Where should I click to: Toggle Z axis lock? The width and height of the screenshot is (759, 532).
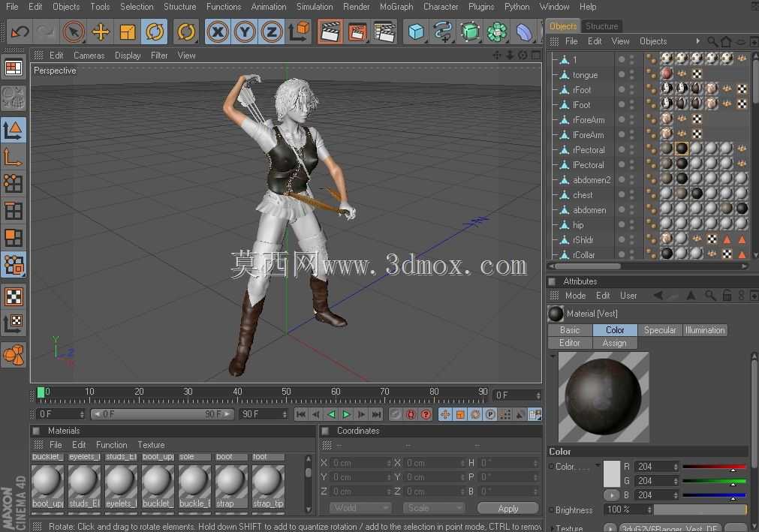[271, 32]
